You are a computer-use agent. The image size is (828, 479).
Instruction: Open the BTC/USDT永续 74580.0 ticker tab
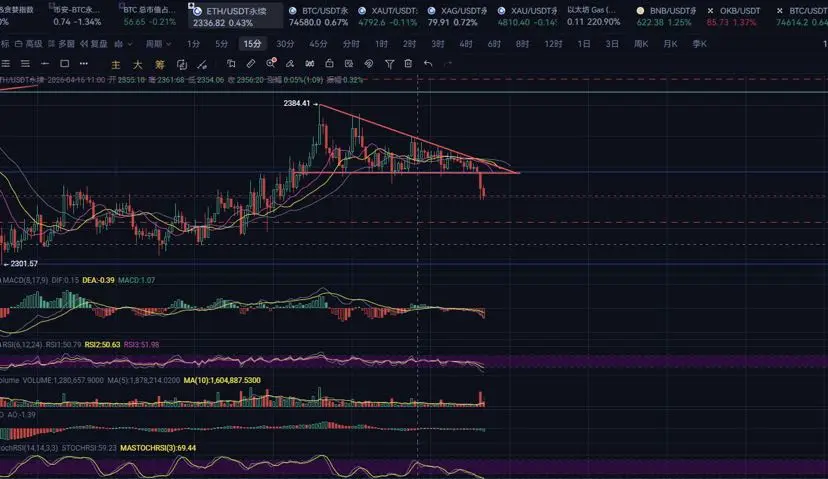(318, 16)
